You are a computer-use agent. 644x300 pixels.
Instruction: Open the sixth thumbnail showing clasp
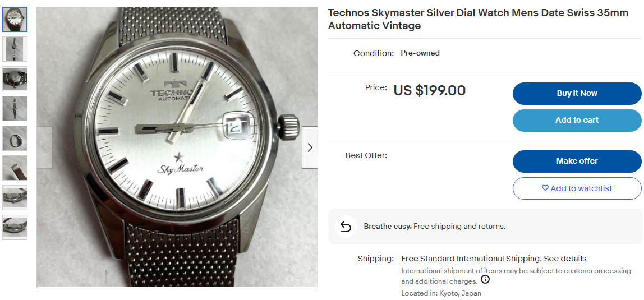tap(15, 168)
